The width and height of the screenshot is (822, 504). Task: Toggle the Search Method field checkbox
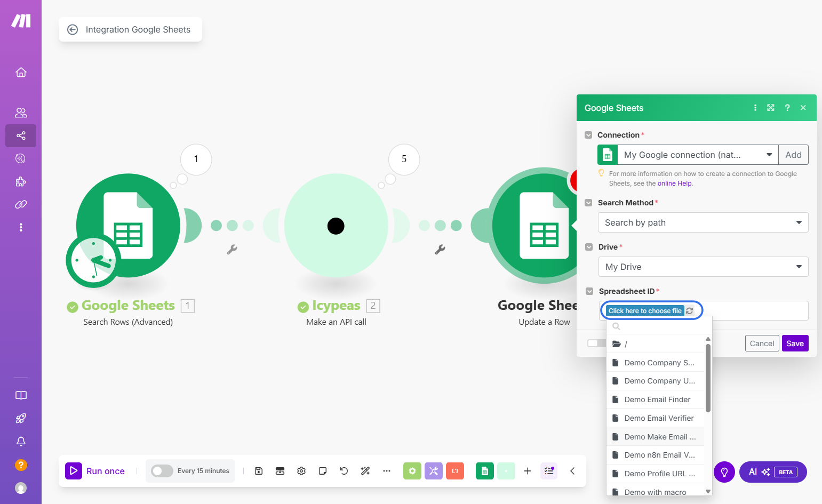tap(589, 203)
